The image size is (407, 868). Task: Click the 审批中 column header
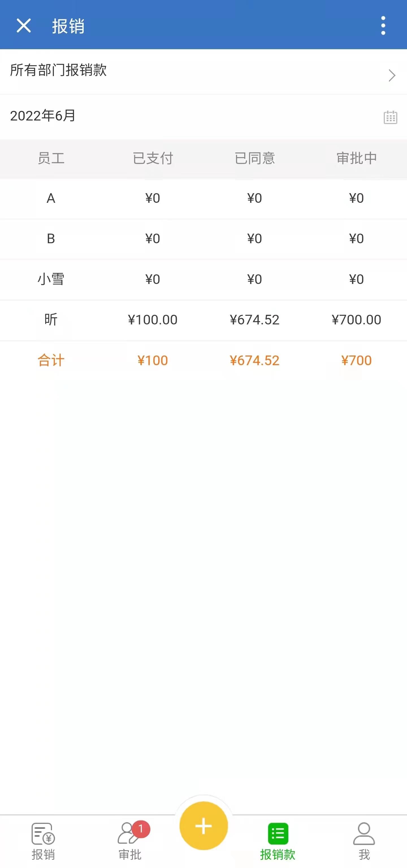pos(356,158)
